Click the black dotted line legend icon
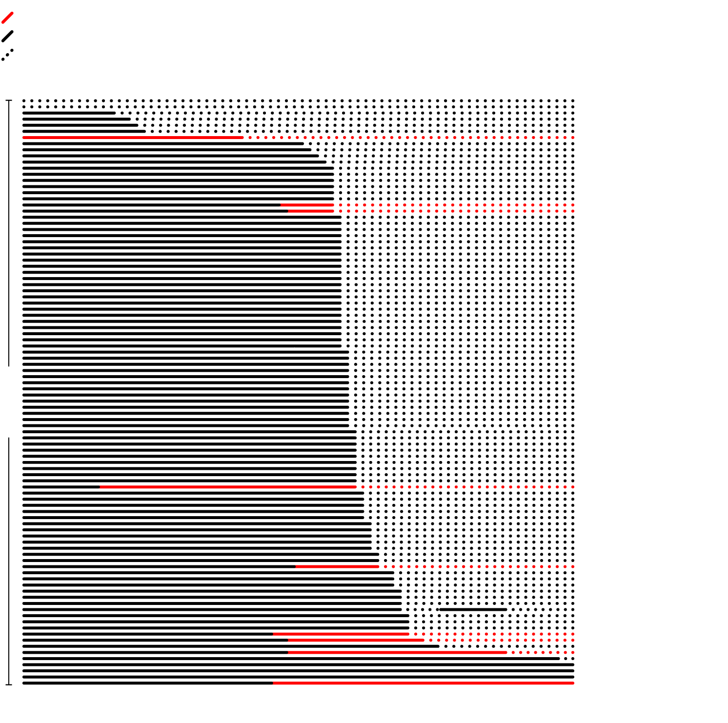 [x=7, y=55]
